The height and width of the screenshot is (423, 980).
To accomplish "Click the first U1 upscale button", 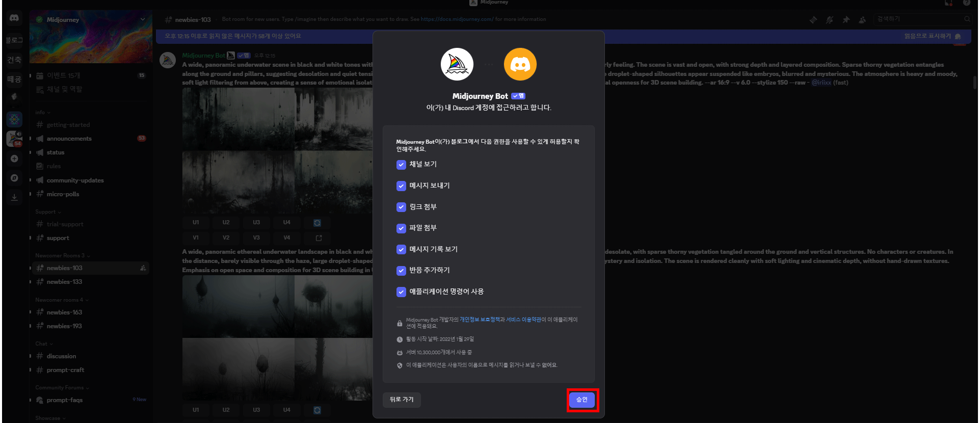I will pos(196,223).
